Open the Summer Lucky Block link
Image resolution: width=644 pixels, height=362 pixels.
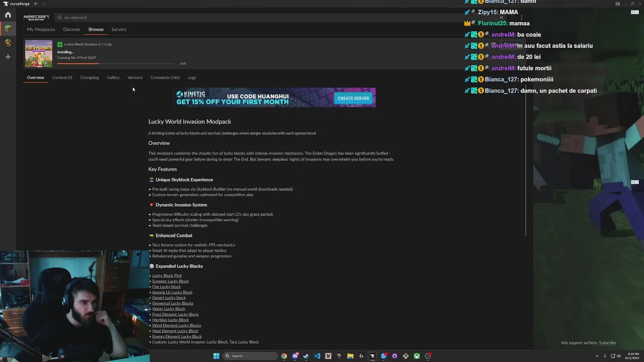point(171,281)
